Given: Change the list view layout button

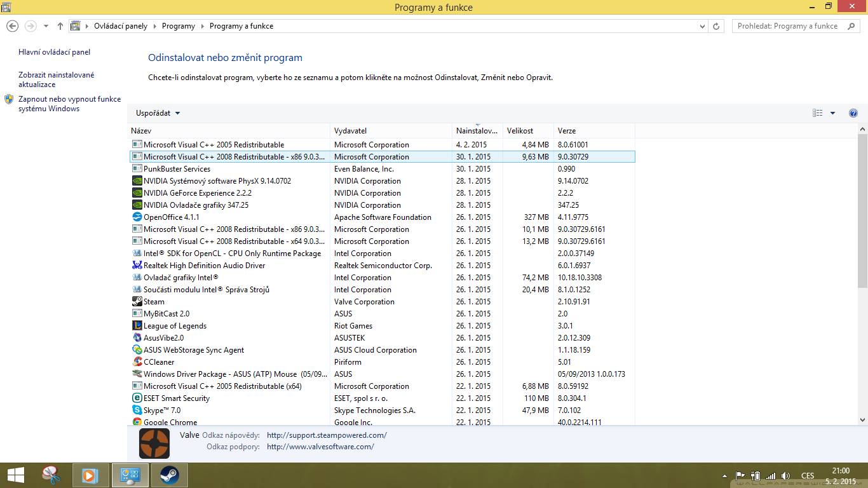Looking at the screenshot, I should coord(818,113).
